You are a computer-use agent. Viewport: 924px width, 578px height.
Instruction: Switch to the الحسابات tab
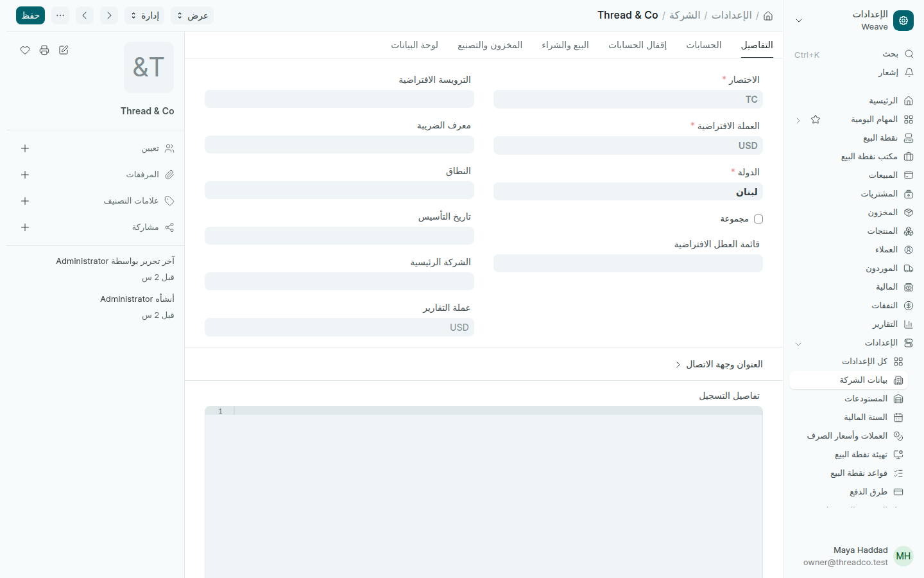coord(704,45)
